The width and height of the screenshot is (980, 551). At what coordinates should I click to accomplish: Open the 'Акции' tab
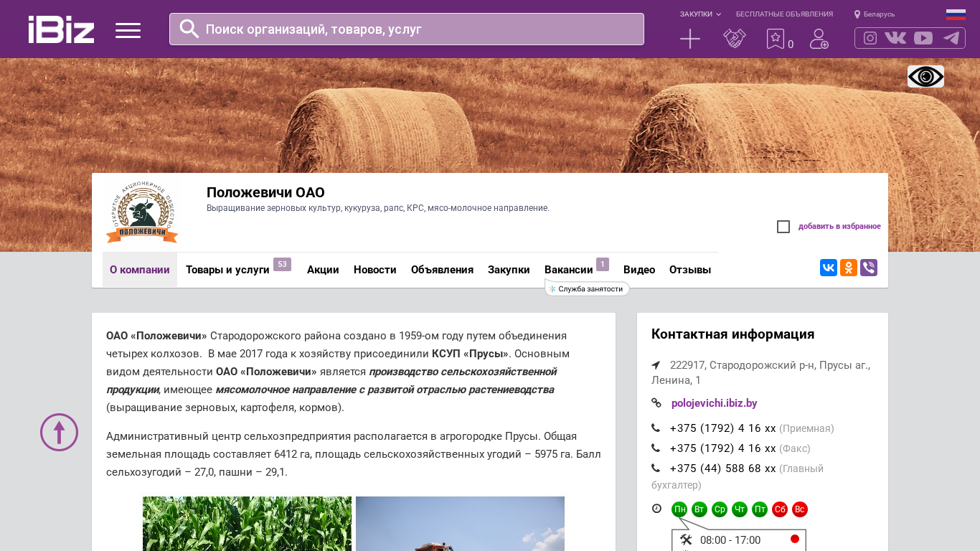tap(323, 270)
